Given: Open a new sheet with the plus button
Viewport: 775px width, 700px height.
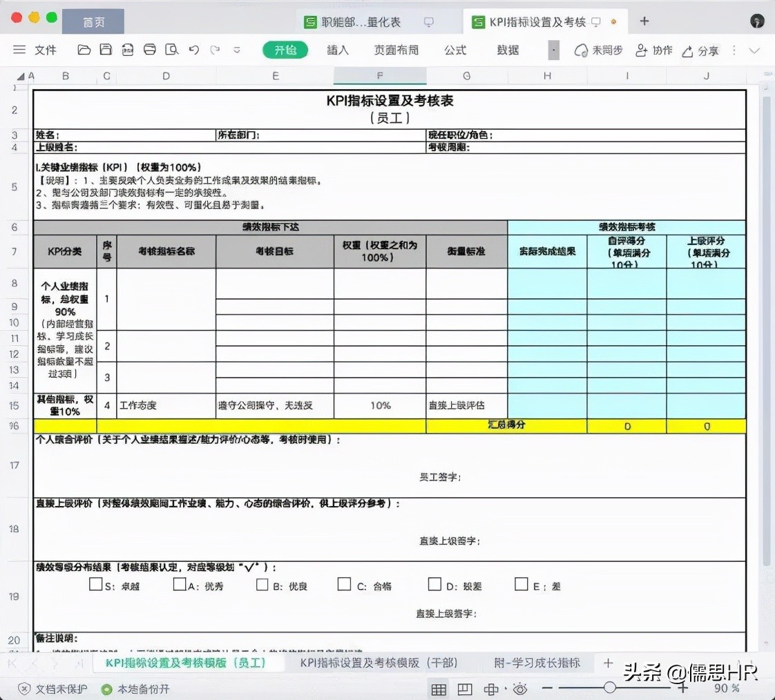Looking at the screenshot, I should coord(606,662).
